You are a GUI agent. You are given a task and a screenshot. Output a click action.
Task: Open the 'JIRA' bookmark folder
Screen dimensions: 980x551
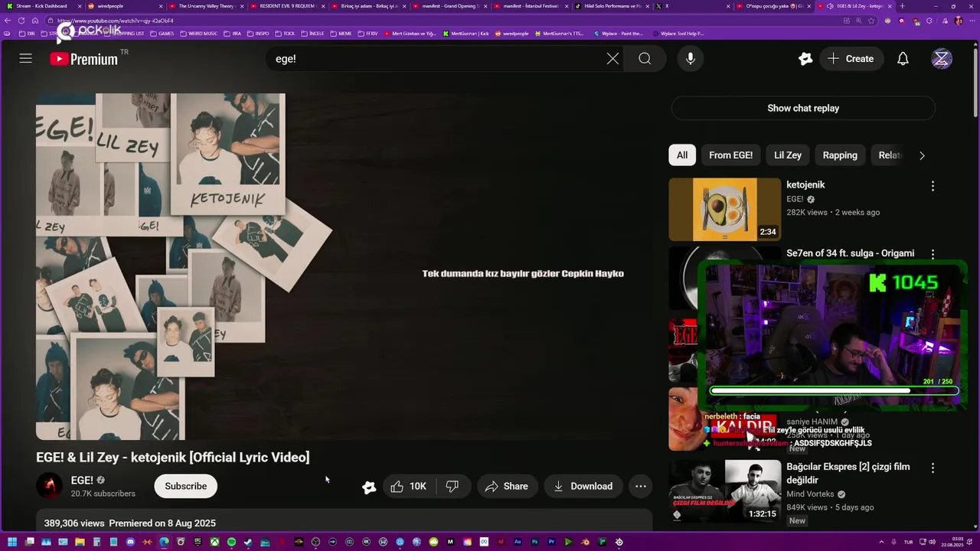point(232,34)
